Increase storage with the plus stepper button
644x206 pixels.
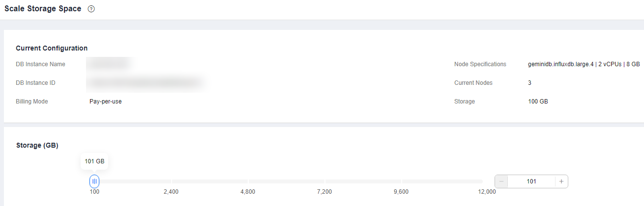tap(561, 181)
